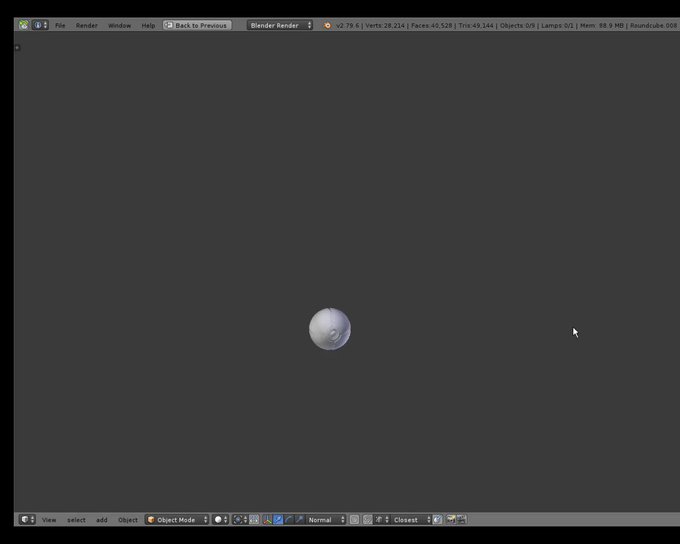
Task: Click the green icon at header's left end
Action: point(24,25)
